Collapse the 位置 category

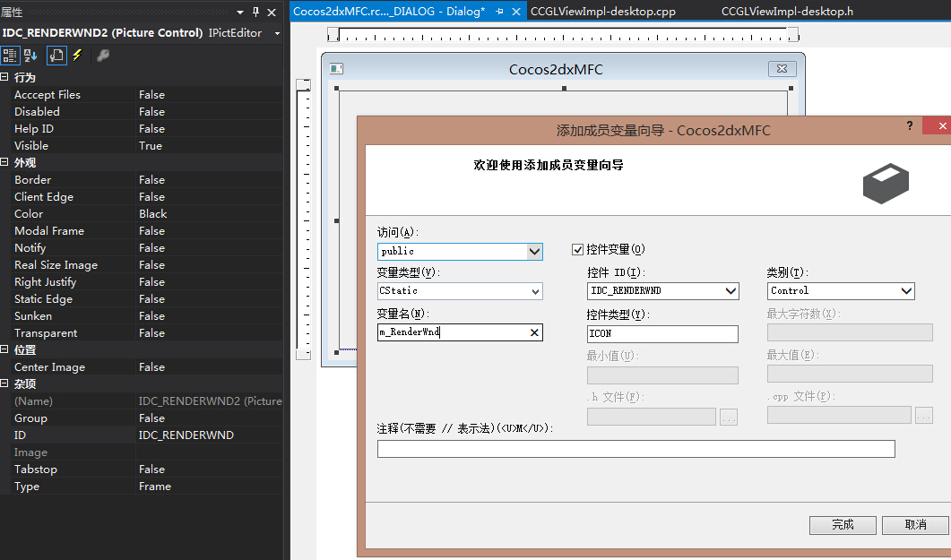coord(4,349)
